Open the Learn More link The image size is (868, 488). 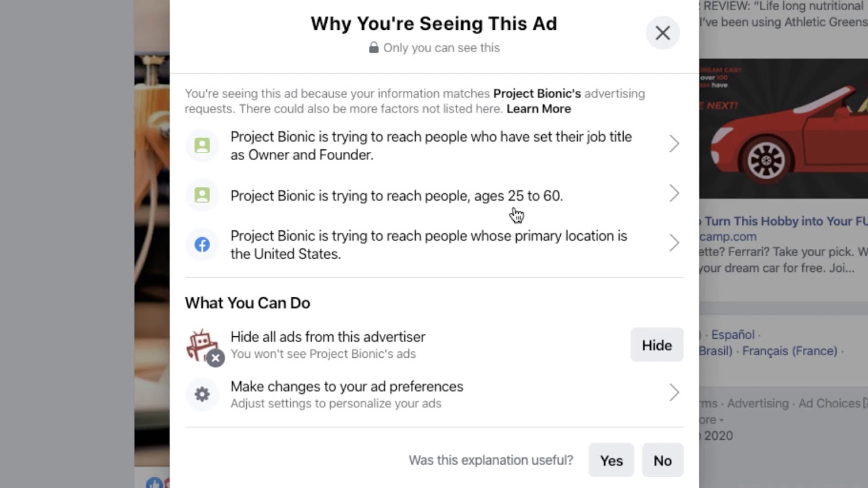click(x=538, y=108)
